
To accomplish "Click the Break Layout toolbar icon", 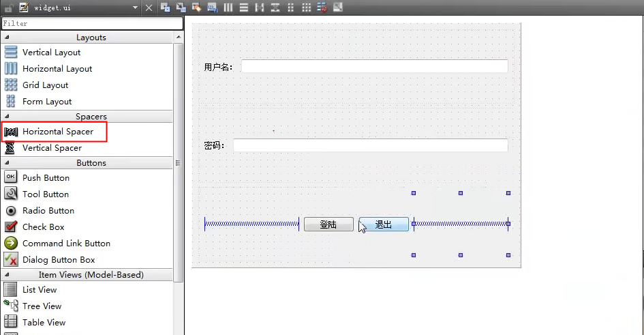I will point(322,8).
